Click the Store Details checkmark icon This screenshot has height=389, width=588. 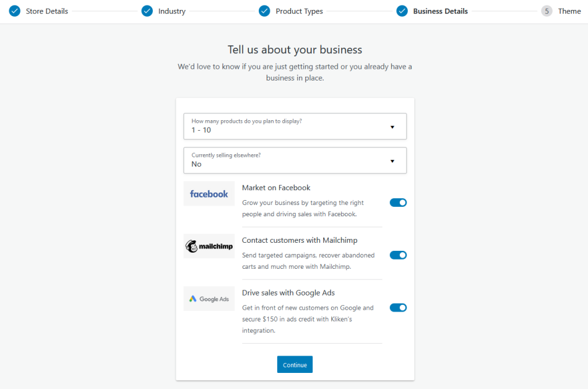click(14, 11)
